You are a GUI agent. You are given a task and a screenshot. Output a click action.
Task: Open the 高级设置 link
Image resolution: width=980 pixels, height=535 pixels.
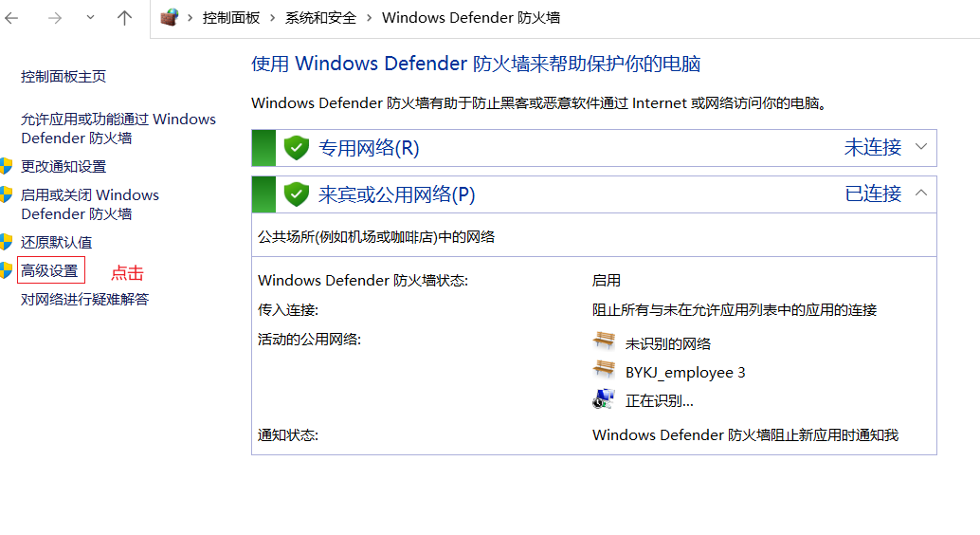50,271
